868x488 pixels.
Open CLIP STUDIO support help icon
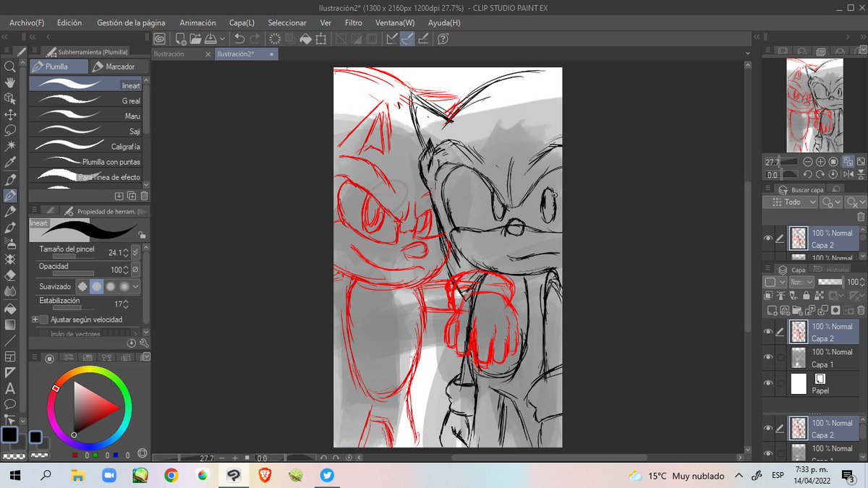click(443, 39)
